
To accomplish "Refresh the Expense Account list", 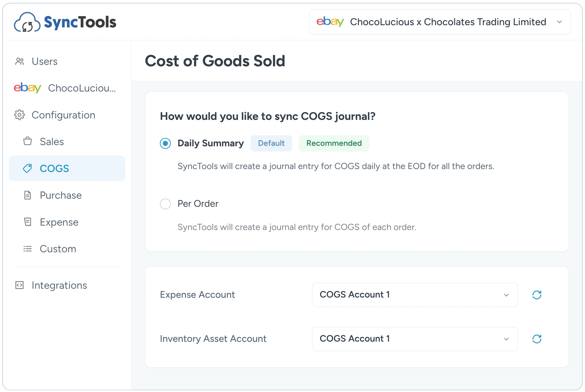I will (537, 295).
